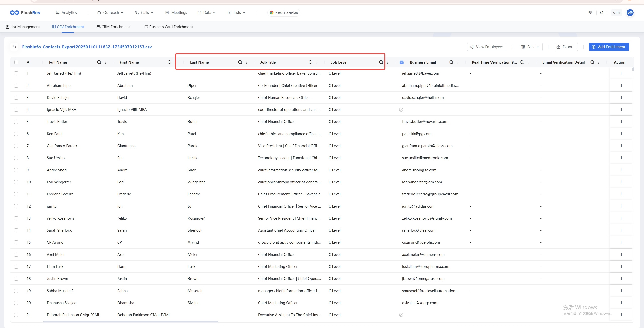This screenshot has height=328, width=644.
Task: Click the Gianfranco Parolo full name cell
Action: click(x=62, y=146)
